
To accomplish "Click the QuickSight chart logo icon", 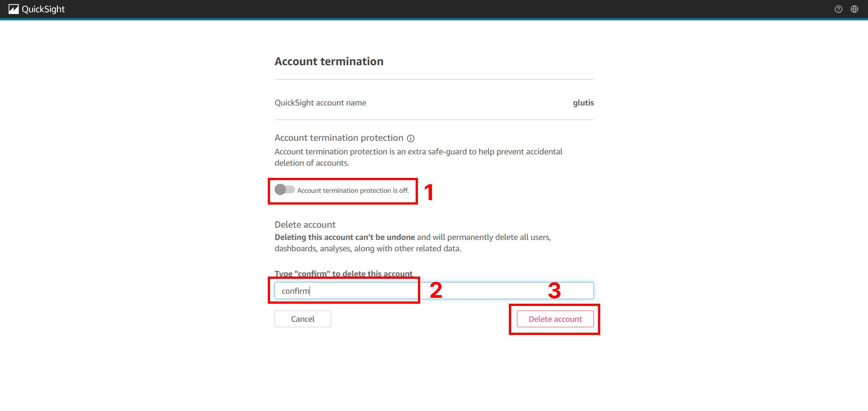I will click(14, 9).
